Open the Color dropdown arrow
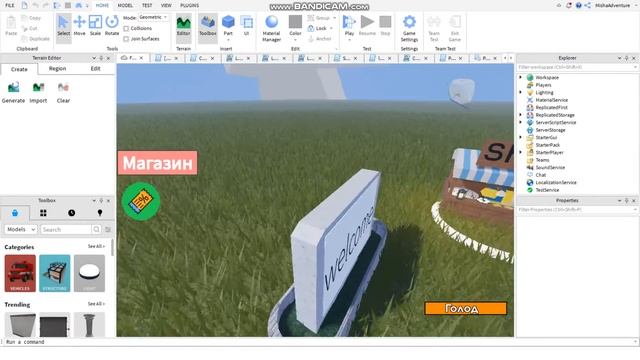Viewport: 640px width, 360px height. point(295,40)
